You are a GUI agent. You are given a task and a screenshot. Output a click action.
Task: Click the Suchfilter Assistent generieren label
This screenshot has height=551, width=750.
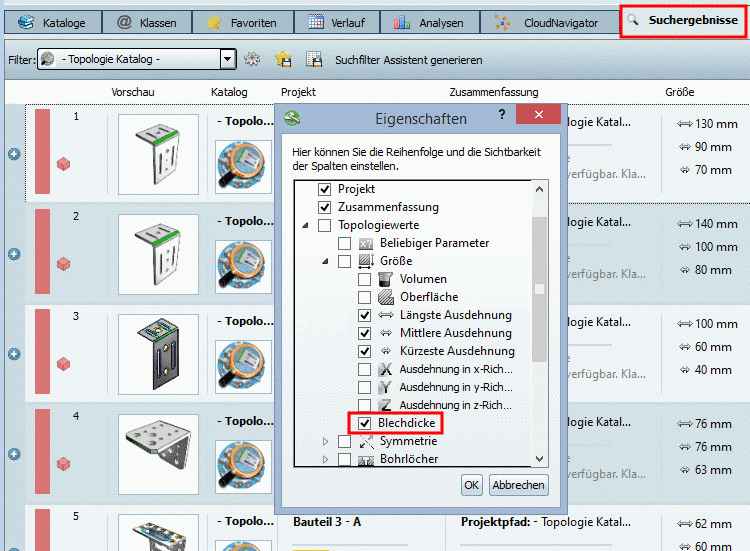pyautogui.click(x=408, y=60)
